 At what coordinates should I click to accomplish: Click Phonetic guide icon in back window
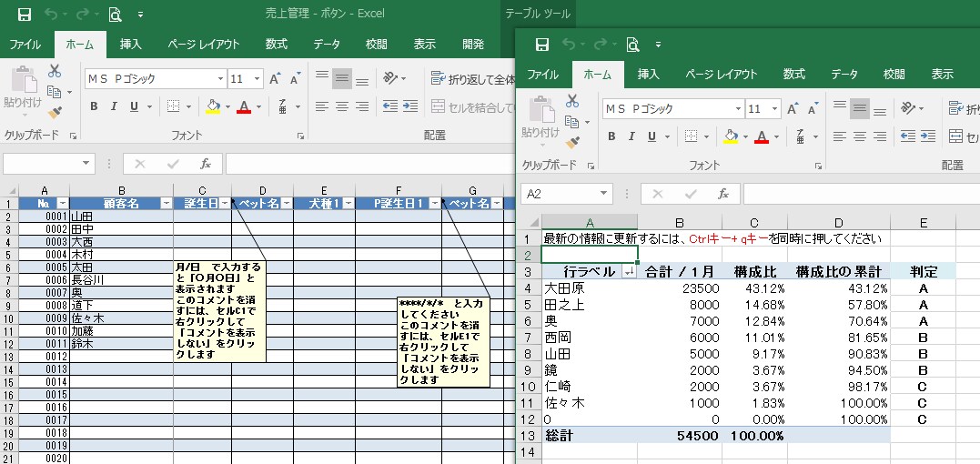[x=283, y=106]
